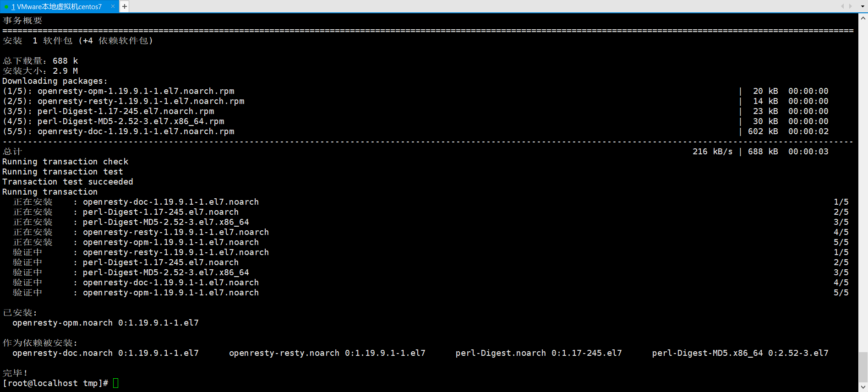Click openresty-doc package in the 正在安装 rows
This screenshot has width=868, height=392.
pyautogui.click(x=171, y=202)
